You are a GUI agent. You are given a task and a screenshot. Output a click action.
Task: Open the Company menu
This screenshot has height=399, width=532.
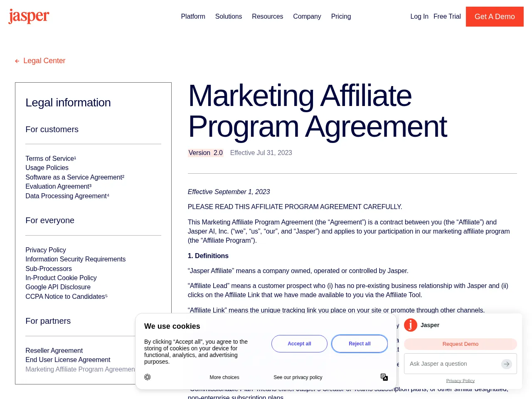tap(307, 17)
